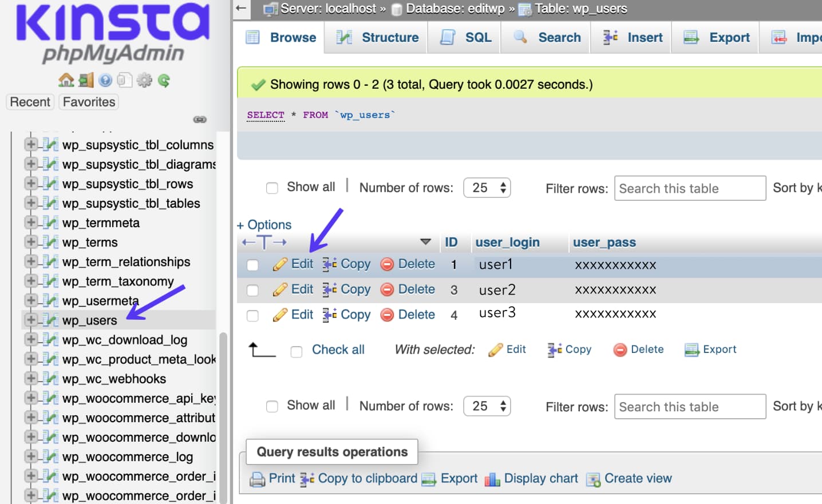Enable the Check all checkbox
Image resolution: width=822 pixels, height=504 pixels.
[x=297, y=350]
